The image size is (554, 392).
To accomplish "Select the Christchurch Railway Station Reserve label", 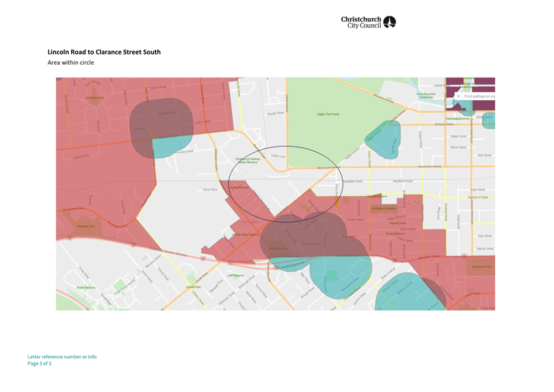I will (x=247, y=160).
